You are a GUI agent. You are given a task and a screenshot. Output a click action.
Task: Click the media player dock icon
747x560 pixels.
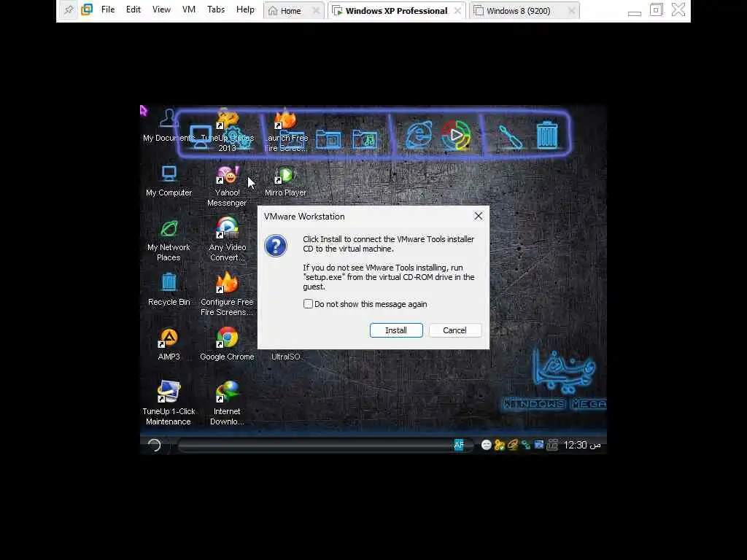pos(456,135)
